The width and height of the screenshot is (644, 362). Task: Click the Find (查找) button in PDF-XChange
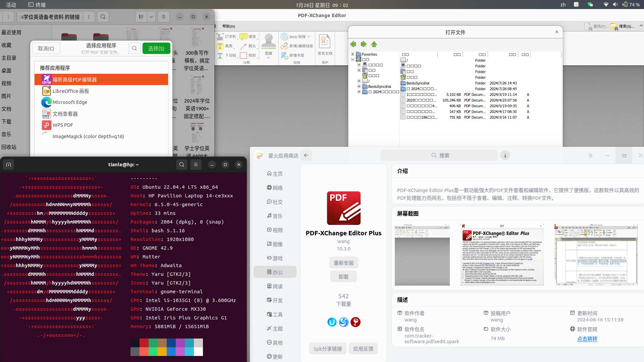point(596,26)
